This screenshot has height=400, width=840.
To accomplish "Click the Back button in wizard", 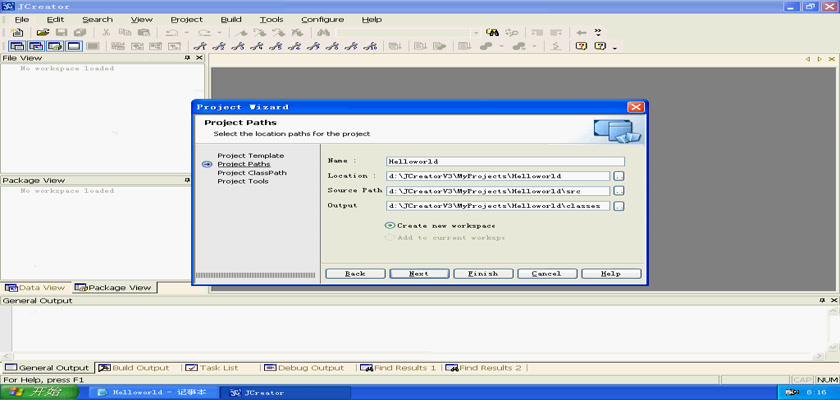I will tap(355, 274).
